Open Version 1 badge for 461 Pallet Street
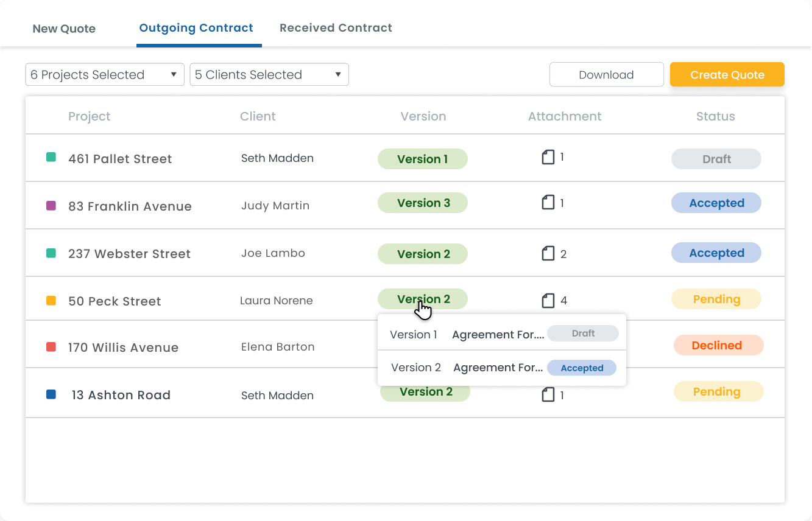This screenshot has width=812, height=521. point(423,159)
